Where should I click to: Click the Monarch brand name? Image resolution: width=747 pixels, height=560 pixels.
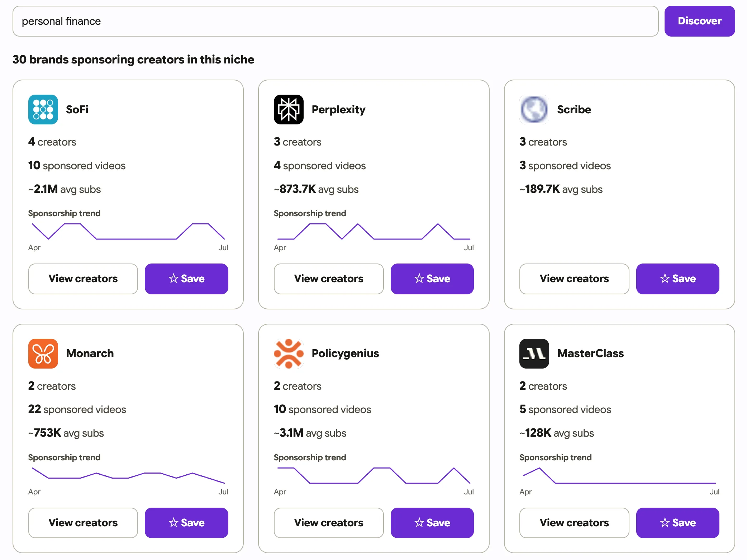[90, 353]
